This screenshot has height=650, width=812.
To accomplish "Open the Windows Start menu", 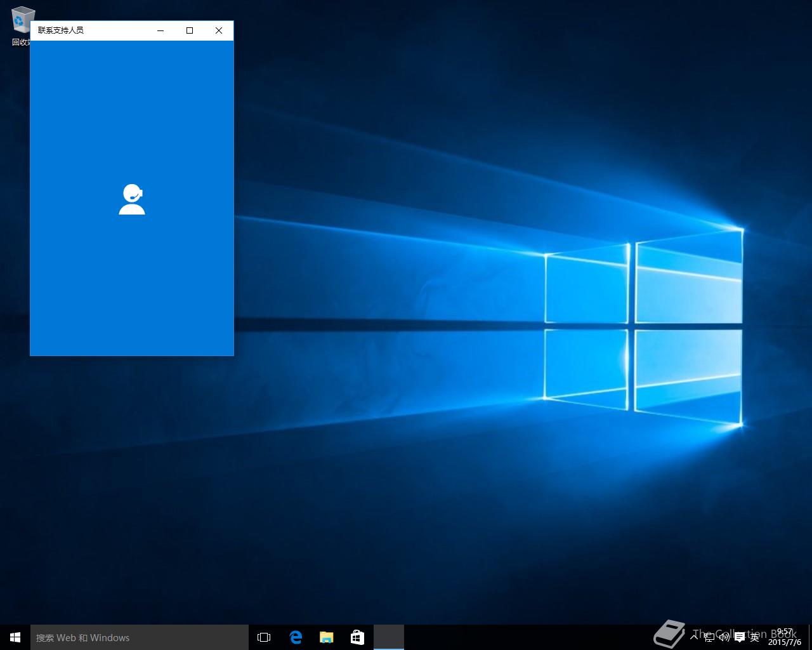I will click(x=15, y=637).
